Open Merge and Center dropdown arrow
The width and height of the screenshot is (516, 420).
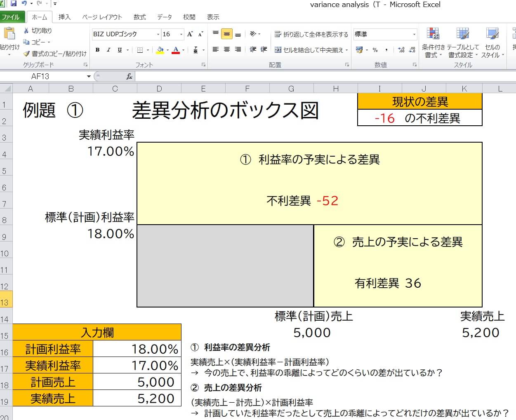point(347,50)
